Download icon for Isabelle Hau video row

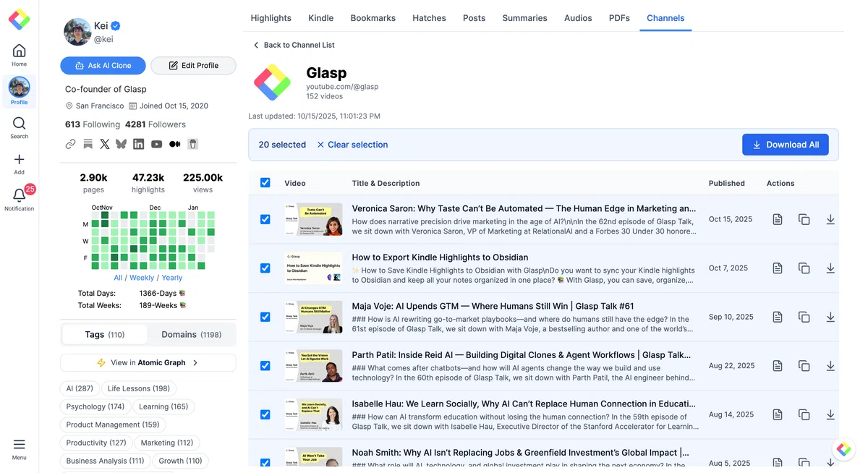[x=830, y=414]
